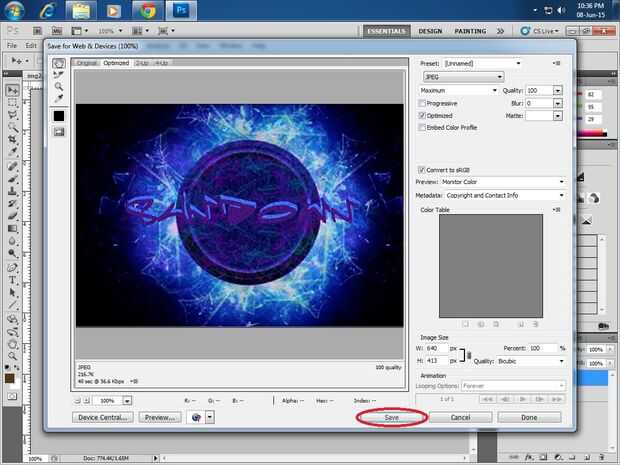Screen dimensions: 620x465
Task: Select the Slice Select tool in dialog
Action: [x=59, y=75]
